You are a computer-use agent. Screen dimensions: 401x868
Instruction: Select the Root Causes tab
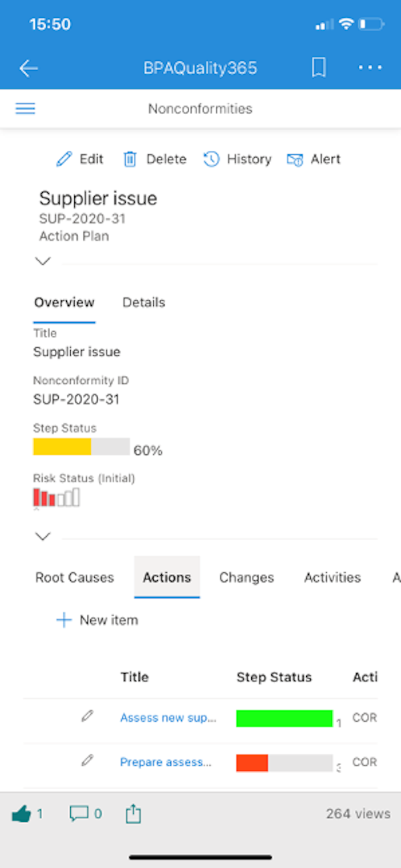(75, 578)
